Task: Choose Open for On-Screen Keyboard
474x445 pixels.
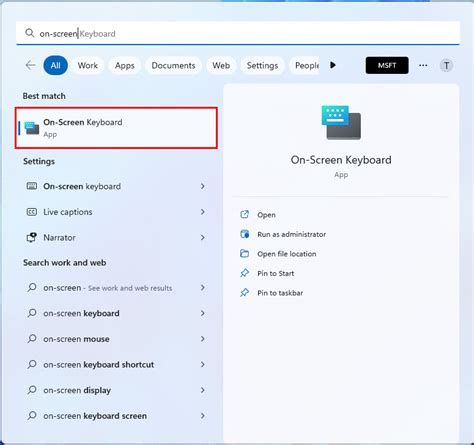Action: click(x=266, y=215)
